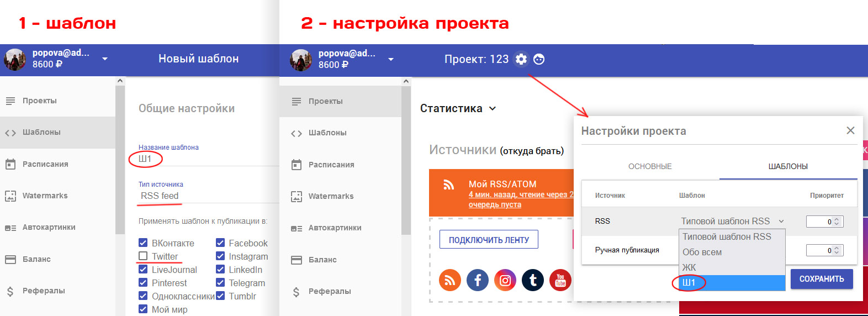
Task: Increase the RSS priority stepper
Action: [837, 219]
